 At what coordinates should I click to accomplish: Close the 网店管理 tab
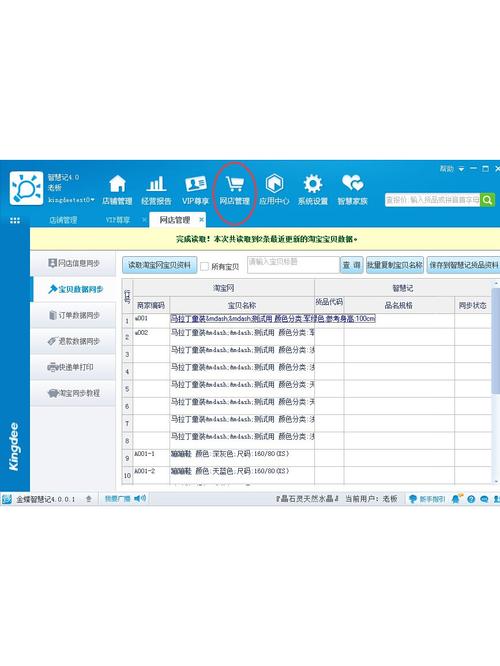[x=201, y=220]
